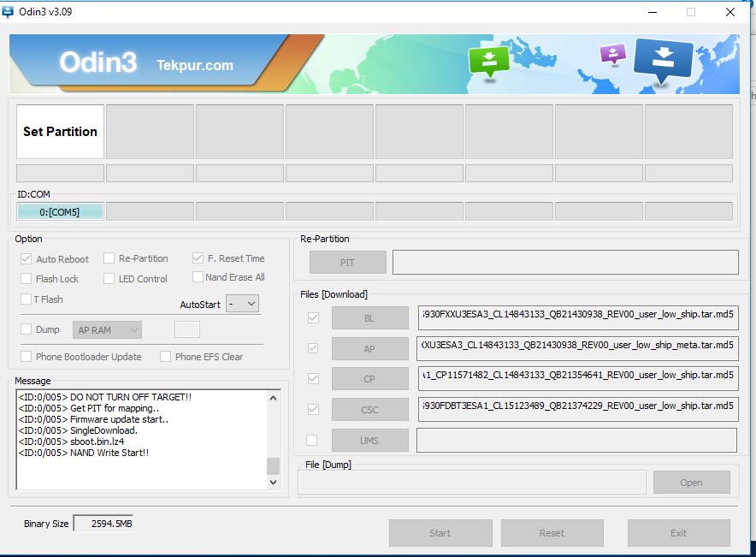Click the PIT file path field
The width and height of the screenshot is (756, 557).
565,263
